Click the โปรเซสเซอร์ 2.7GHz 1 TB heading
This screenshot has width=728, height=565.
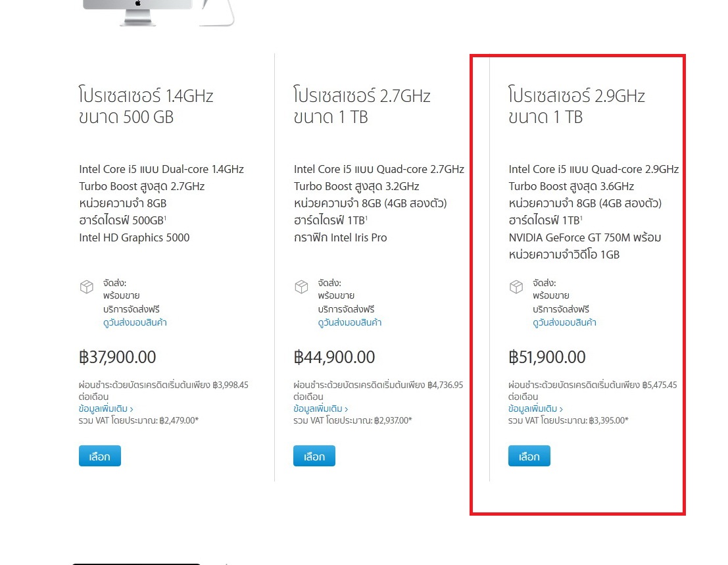362,107
